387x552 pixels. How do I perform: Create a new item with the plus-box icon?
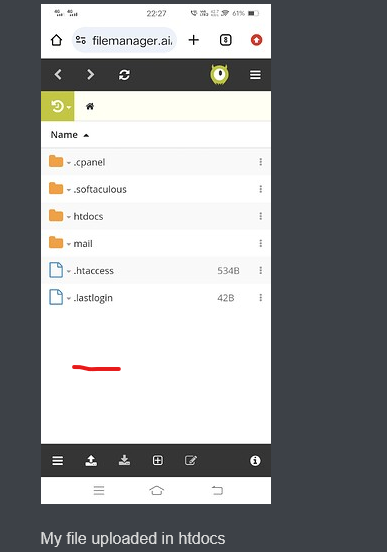(x=158, y=460)
